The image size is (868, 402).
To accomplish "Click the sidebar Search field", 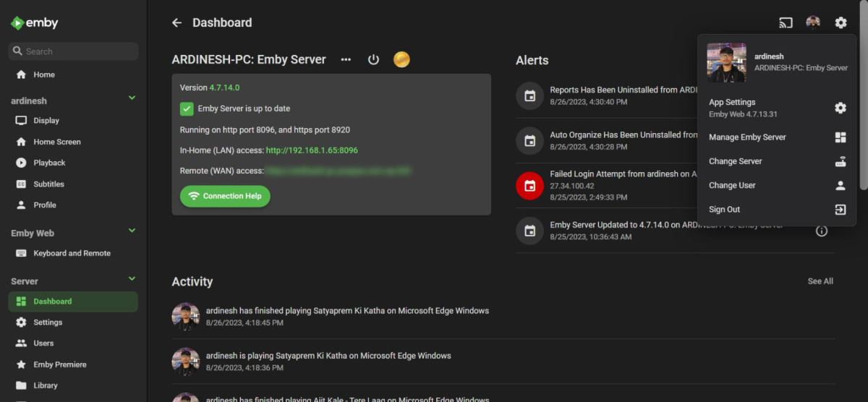I will tap(73, 51).
